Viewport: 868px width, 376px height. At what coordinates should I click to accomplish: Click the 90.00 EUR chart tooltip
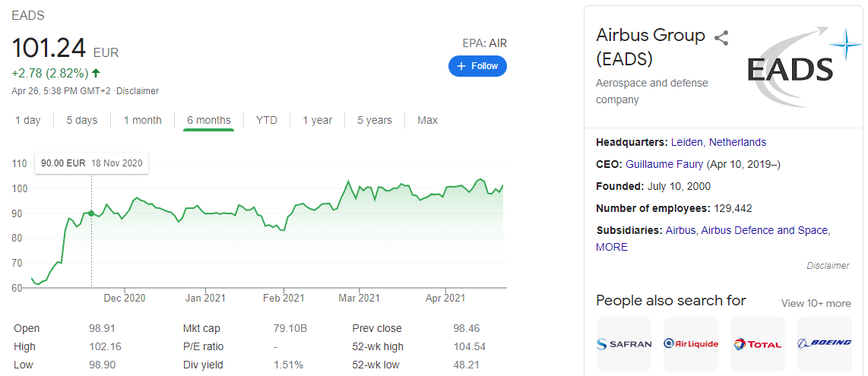91,163
